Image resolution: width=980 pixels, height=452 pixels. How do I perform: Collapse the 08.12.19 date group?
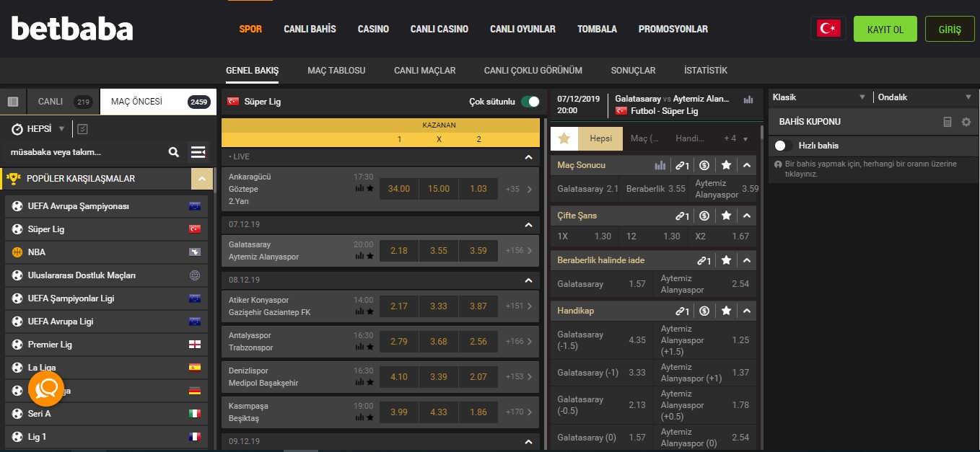pos(528,280)
